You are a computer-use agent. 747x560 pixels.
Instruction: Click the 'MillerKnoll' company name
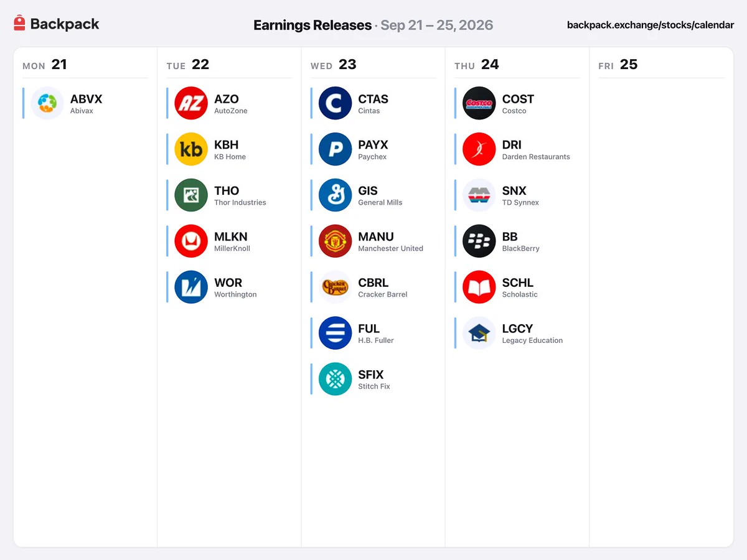point(232,249)
